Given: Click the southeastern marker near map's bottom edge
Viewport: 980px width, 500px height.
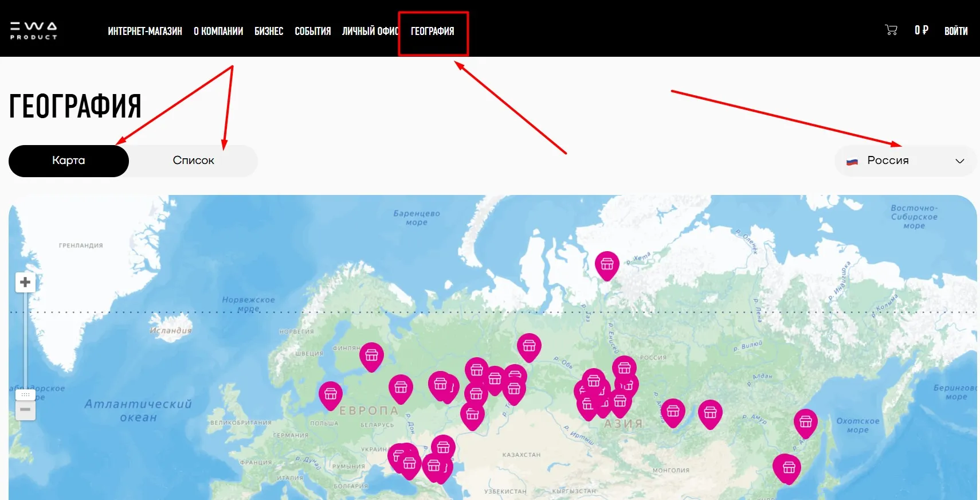Looking at the screenshot, I should click(789, 468).
